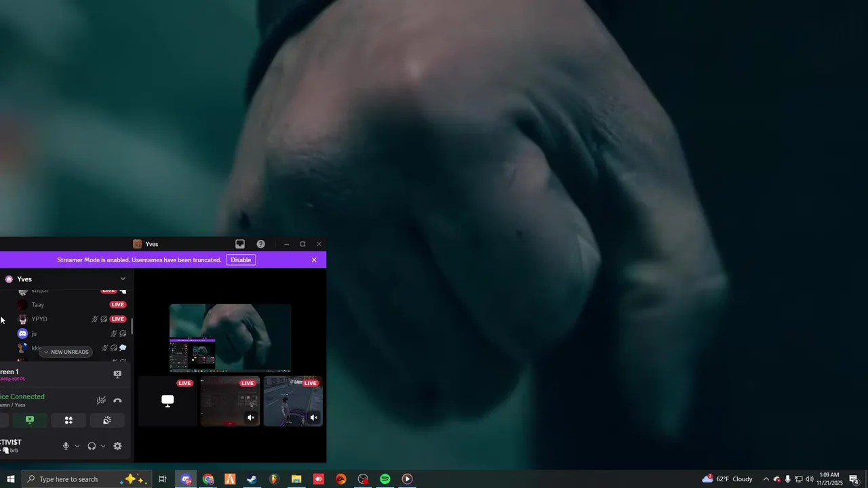The height and width of the screenshot is (488, 868).
Task: Switch to Discord in the taskbar
Action: coord(186,479)
